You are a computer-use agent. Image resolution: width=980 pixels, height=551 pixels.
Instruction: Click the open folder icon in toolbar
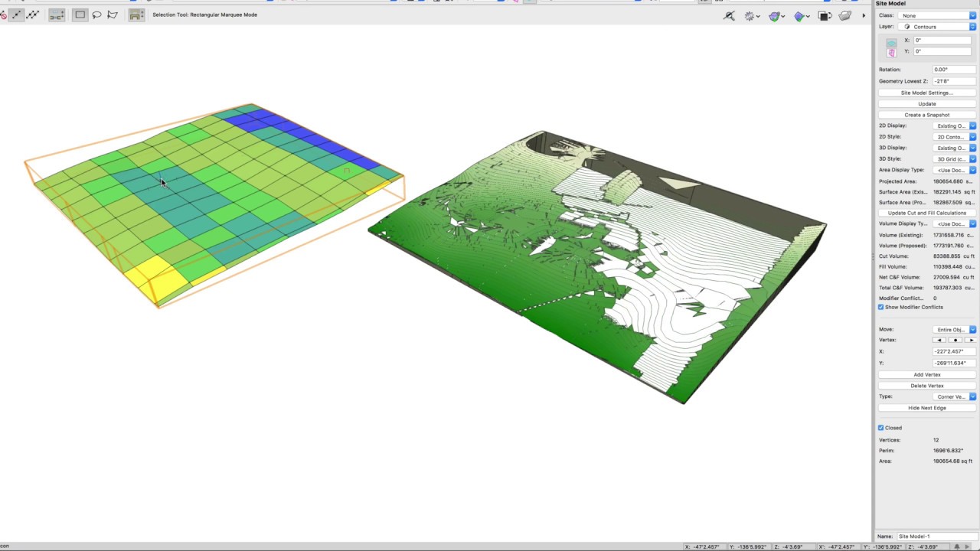point(844,15)
